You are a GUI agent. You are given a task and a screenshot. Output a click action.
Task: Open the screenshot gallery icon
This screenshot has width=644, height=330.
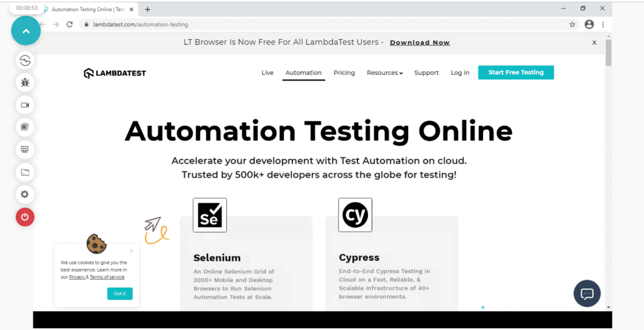[x=25, y=127]
